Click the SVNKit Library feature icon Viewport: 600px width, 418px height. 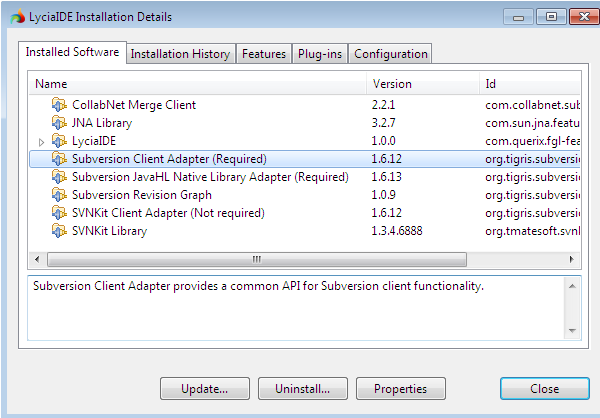tap(59, 231)
